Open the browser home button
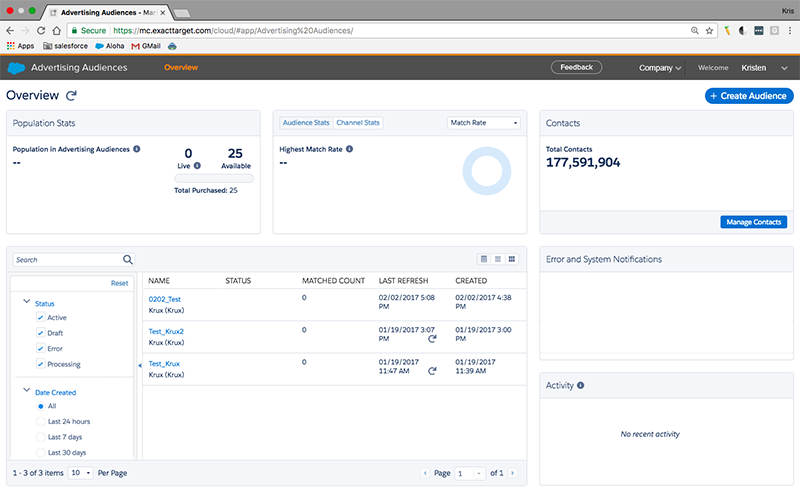The image size is (800, 500). pyautogui.click(x=57, y=31)
